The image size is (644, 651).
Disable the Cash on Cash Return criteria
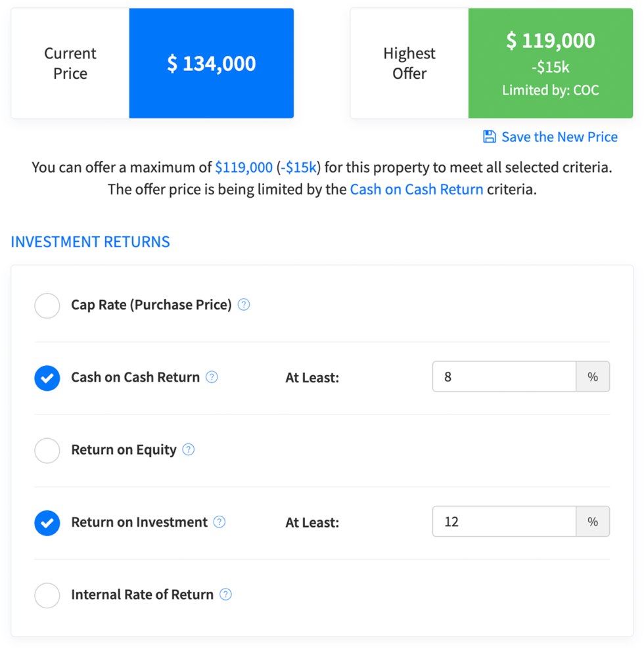point(47,378)
